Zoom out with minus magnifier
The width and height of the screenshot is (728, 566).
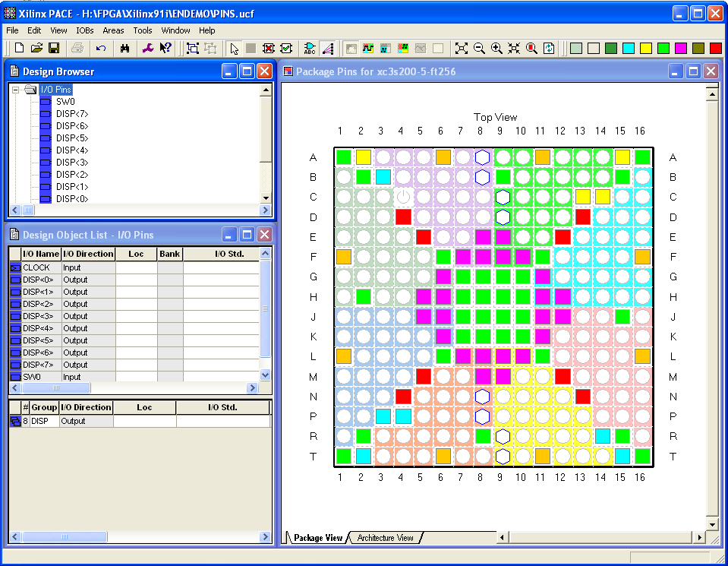pos(479,48)
